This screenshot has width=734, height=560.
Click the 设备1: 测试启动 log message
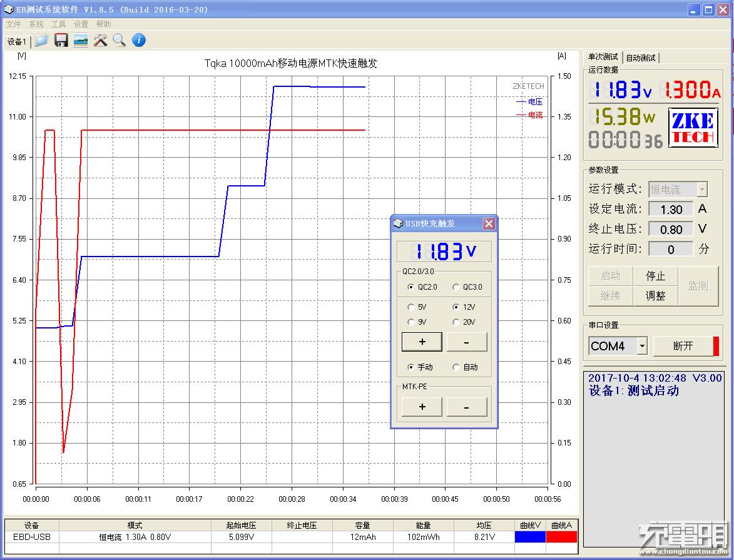[x=634, y=390]
